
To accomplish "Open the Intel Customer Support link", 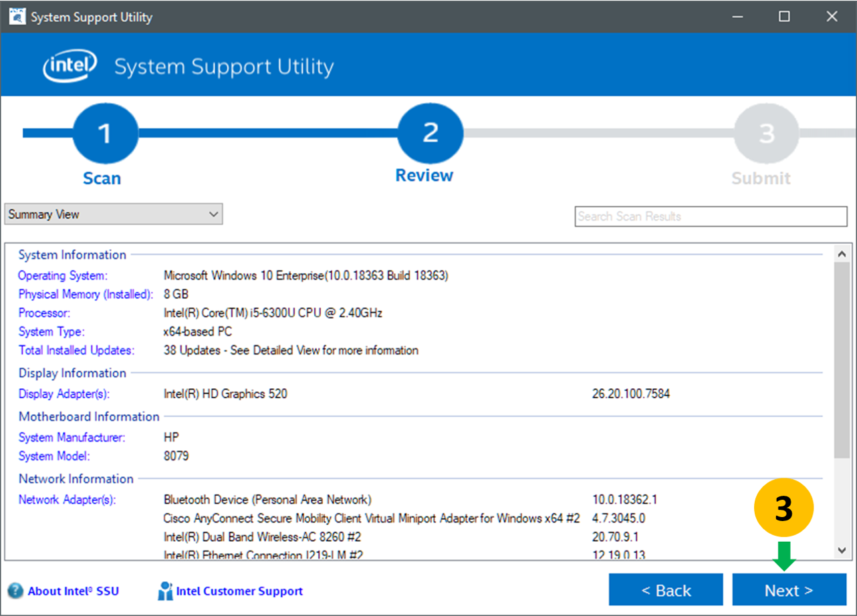I will pyautogui.click(x=239, y=591).
